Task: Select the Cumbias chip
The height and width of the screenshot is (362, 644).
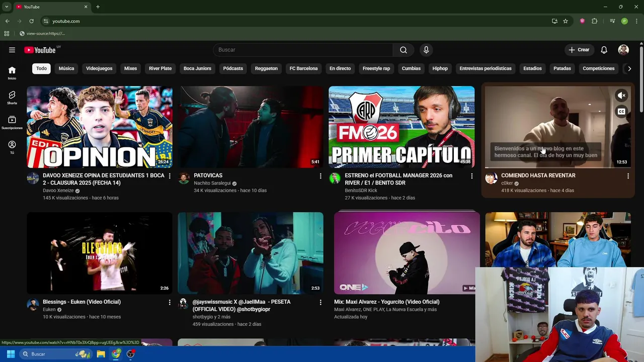Action: click(x=411, y=68)
